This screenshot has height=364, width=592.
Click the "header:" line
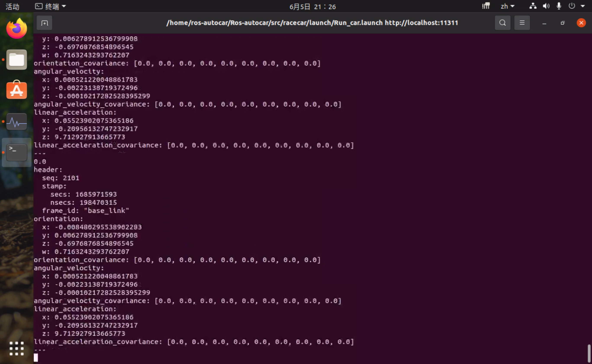[48, 170]
